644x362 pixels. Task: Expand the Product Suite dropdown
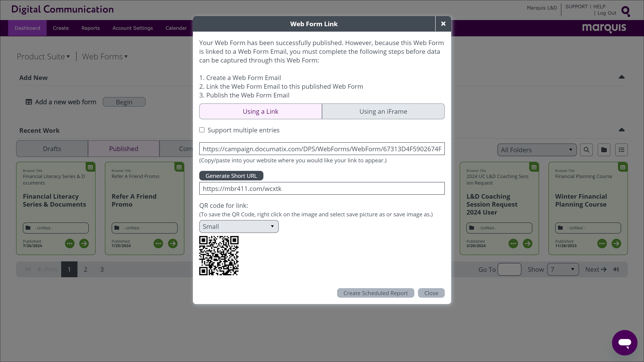[x=43, y=56]
